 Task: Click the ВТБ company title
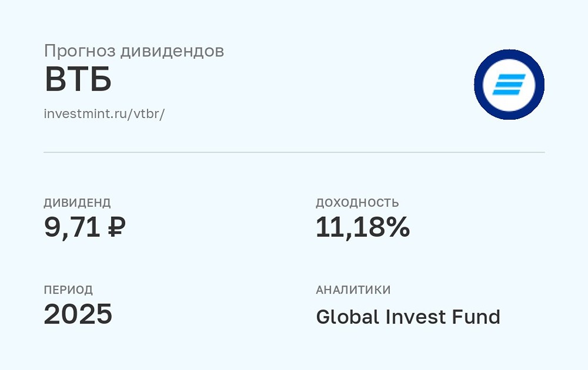(78, 80)
